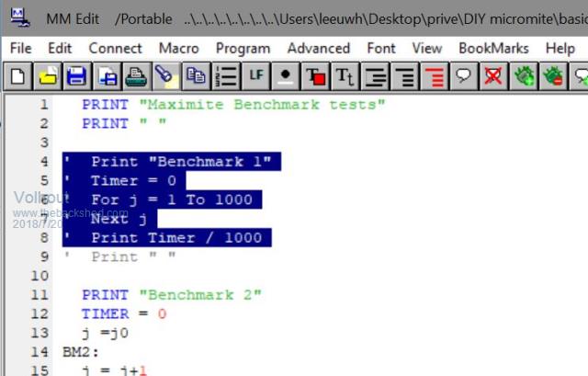
Task: Click the New file toolbar icon
Action: coord(18,75)
